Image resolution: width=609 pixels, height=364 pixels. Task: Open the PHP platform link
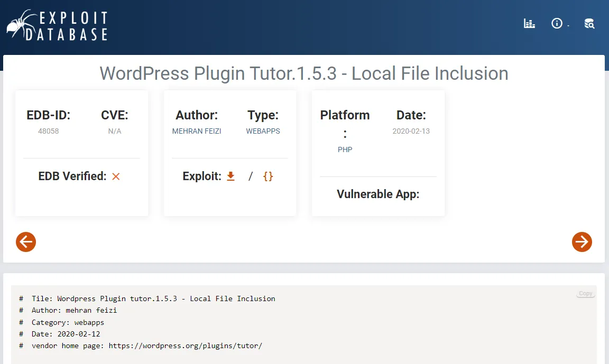click(345, 150)
